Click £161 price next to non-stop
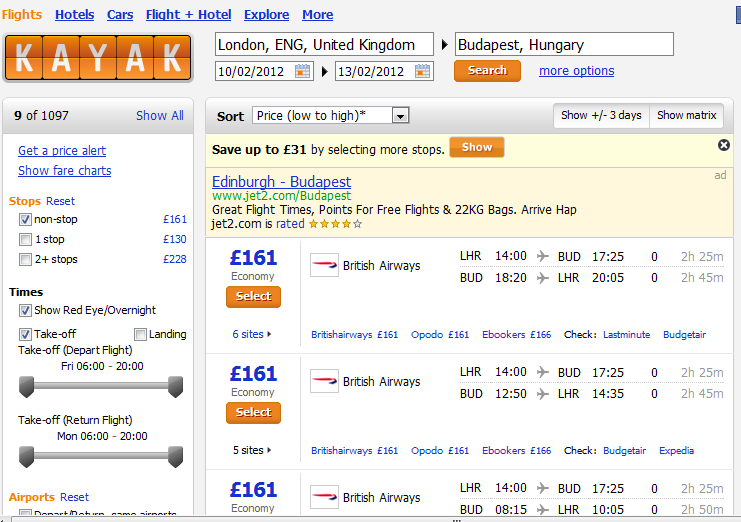 coord(175,219)
